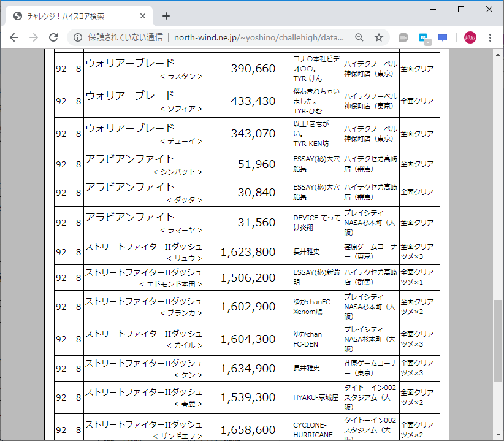Viewport: 504px width, 441px height.
Task: Click the scrollbar up arrow
Action: point(498,55)
